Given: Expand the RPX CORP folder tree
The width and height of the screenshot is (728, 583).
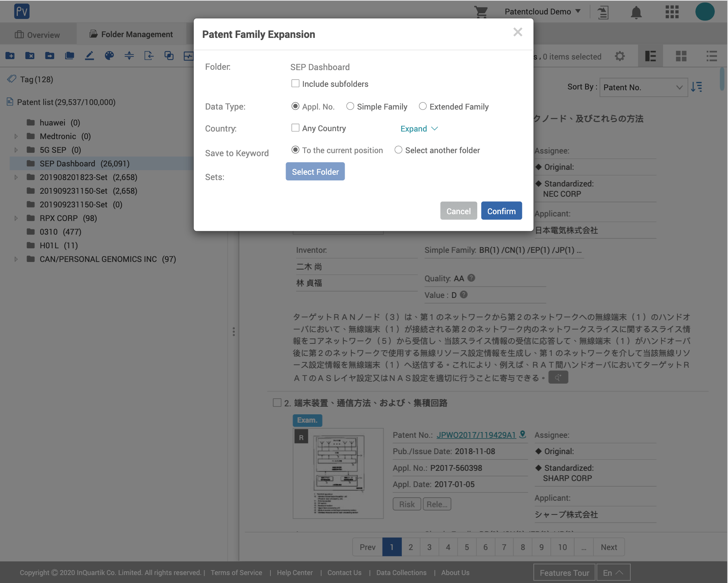Looking at the screenshot, I should 16,218.
